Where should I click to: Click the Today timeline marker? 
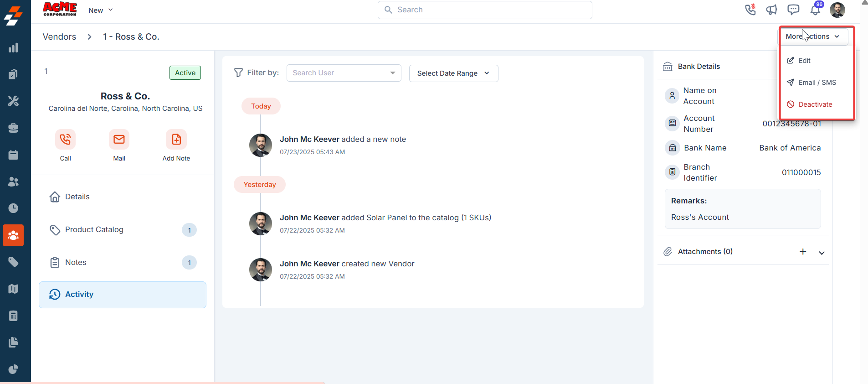click(x=261, y=106)
